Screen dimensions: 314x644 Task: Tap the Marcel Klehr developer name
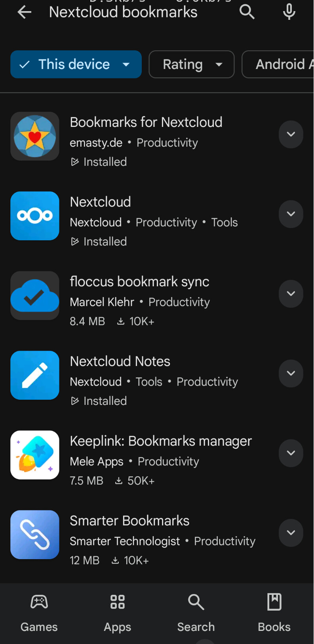point(102,302)
